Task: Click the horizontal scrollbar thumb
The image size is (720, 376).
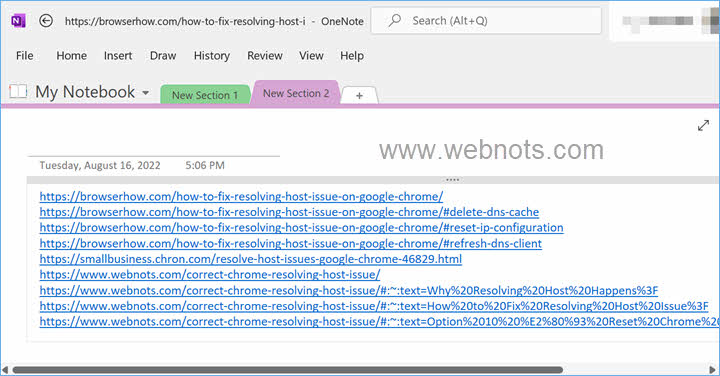Action: [x=288, y=370]
